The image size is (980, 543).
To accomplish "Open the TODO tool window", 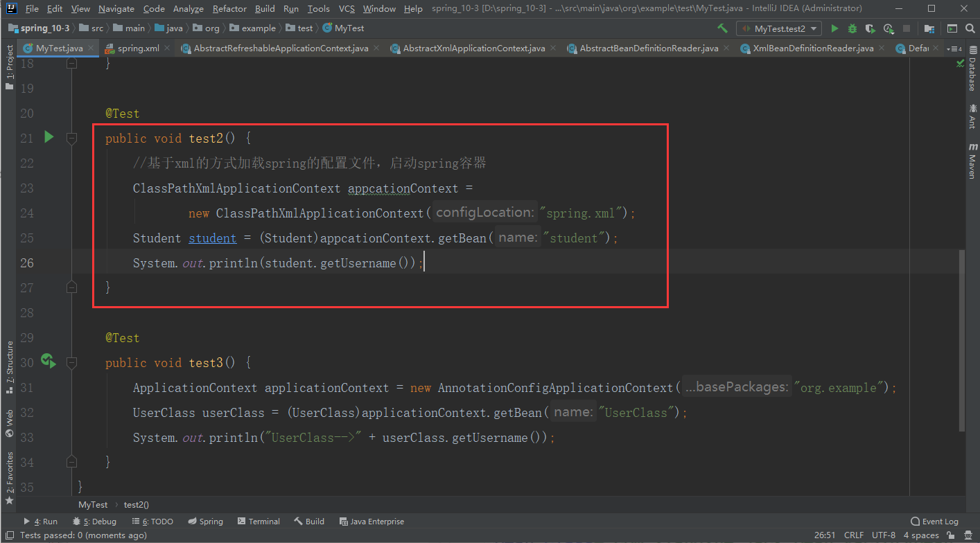I will coord(152,522).
